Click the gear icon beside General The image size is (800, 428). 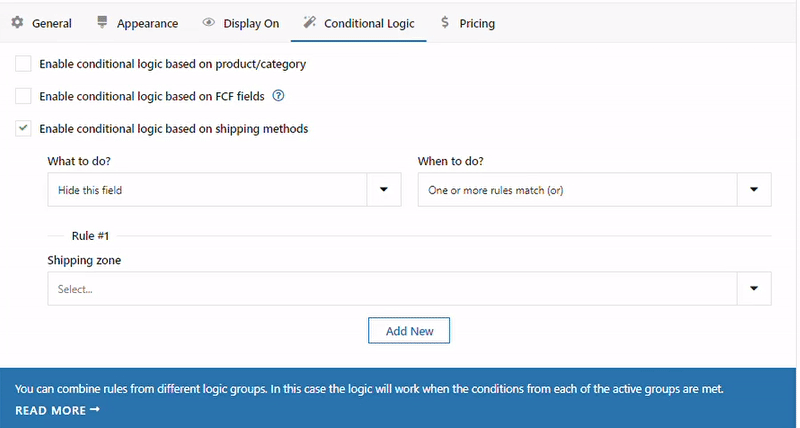click(x=17, y=22)
